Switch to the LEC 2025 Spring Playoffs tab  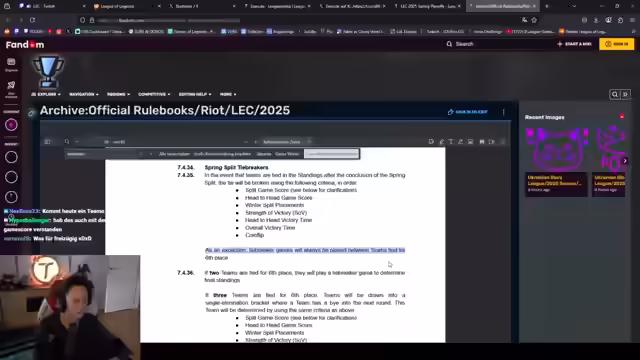427,6
